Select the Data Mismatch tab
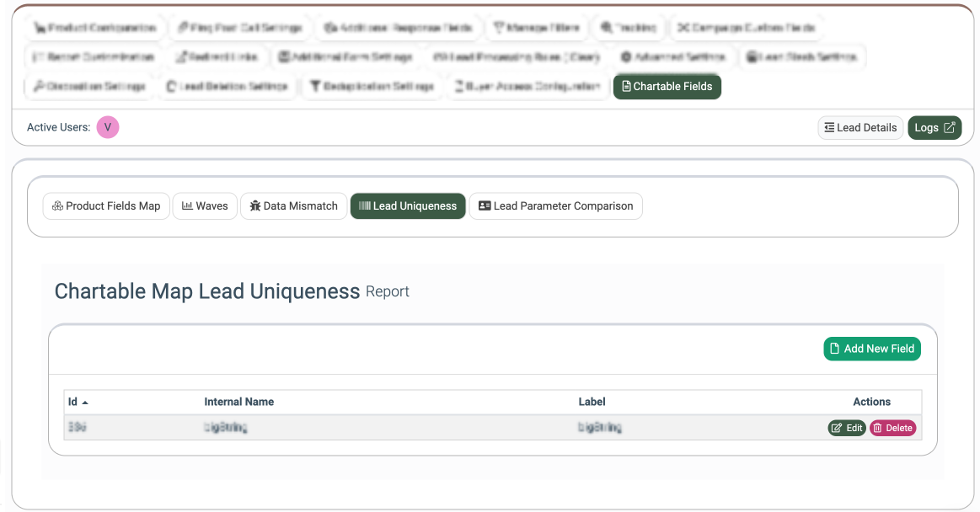Screen dimensions: 980x512 (293, 206)
